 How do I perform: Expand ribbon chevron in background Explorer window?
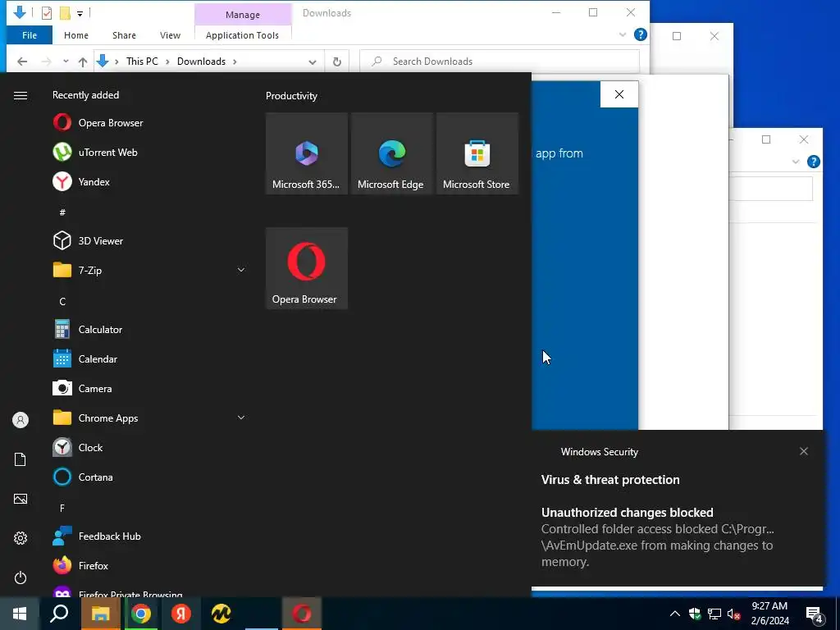point(796,162)
